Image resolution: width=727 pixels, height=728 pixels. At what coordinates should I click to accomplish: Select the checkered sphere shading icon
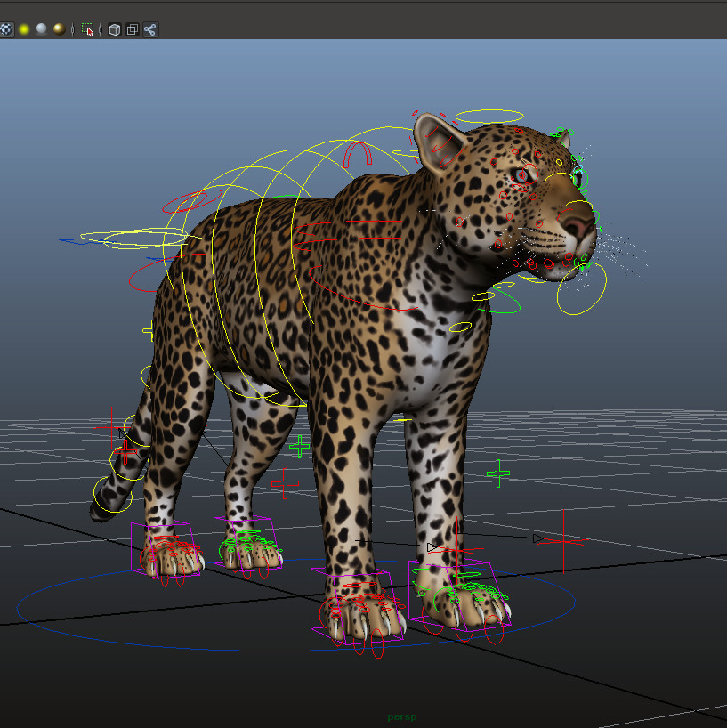[x=6, y=28]
